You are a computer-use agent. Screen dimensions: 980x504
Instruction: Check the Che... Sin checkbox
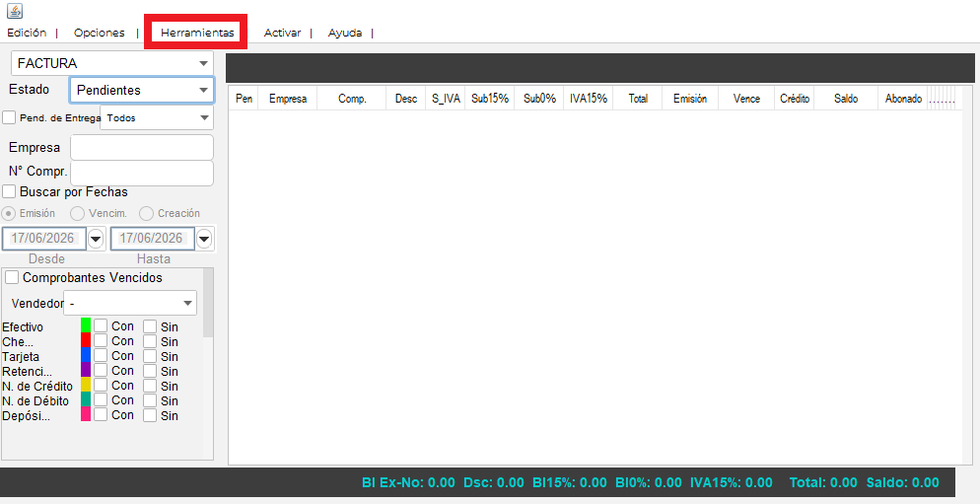(x=150, y=341)
